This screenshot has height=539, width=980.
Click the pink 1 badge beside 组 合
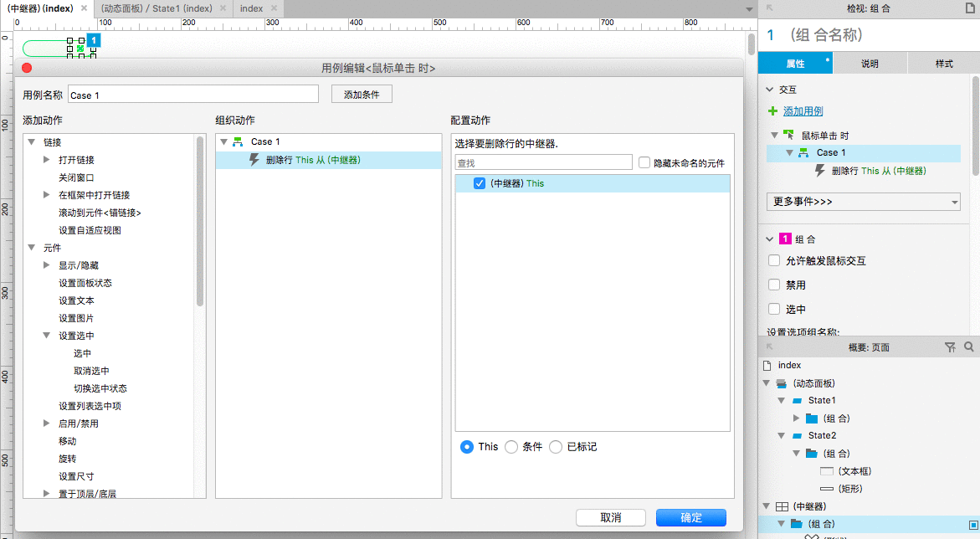tap(786, 239)
